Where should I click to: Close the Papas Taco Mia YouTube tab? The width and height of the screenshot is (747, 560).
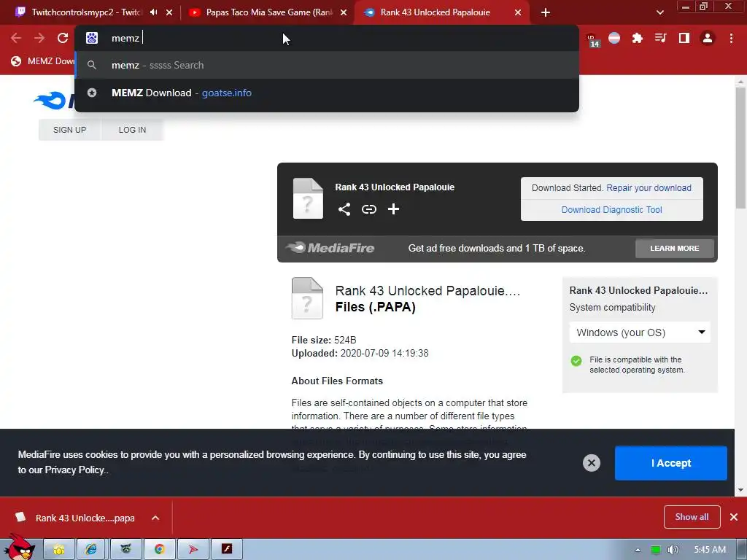(344, 12)
